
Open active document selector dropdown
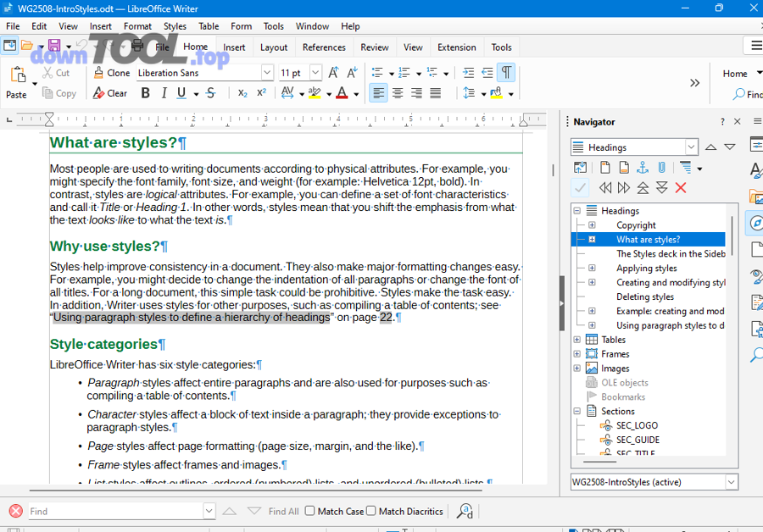tap(731, 482)
